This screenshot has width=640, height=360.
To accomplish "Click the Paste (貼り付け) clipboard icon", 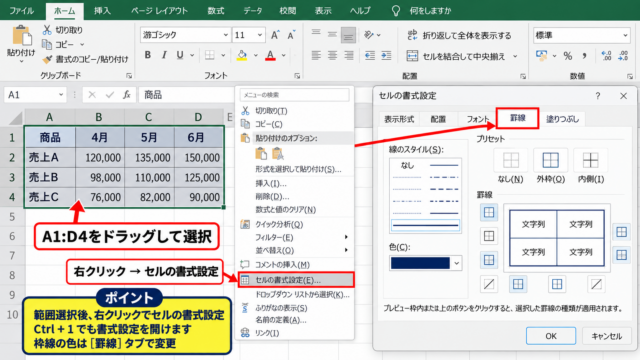I will pos(22,36).
